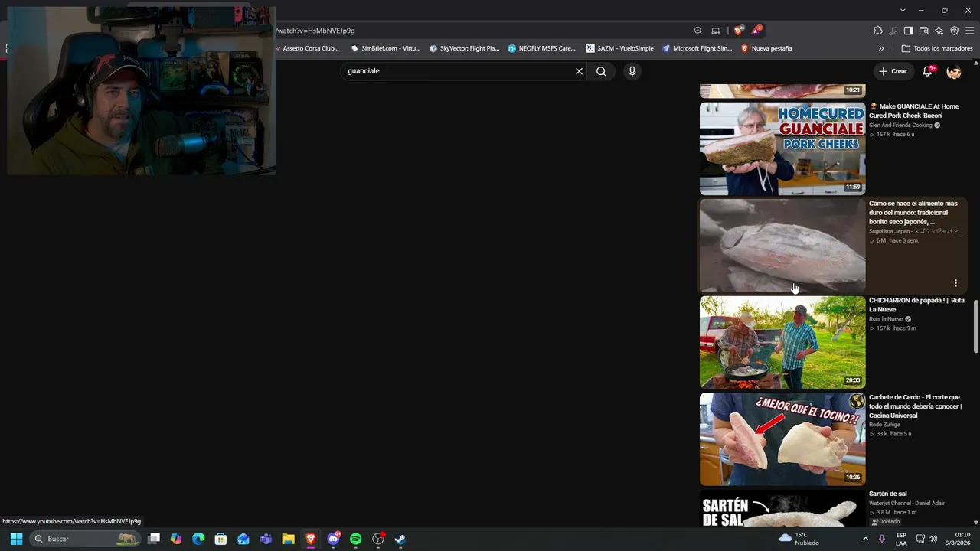Start voice search with the microphone icon
Screen dimensions: 980x551
[x=632, y=71]
